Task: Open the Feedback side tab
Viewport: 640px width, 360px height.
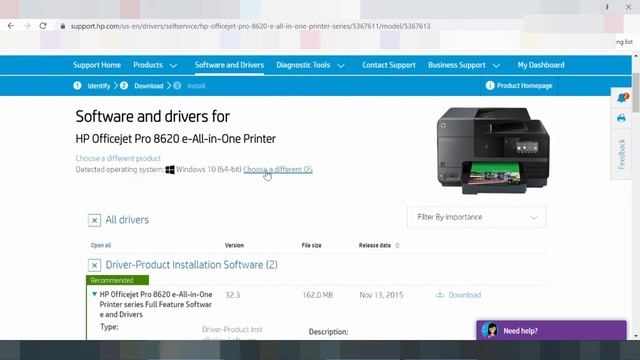Action: point(621,154)
